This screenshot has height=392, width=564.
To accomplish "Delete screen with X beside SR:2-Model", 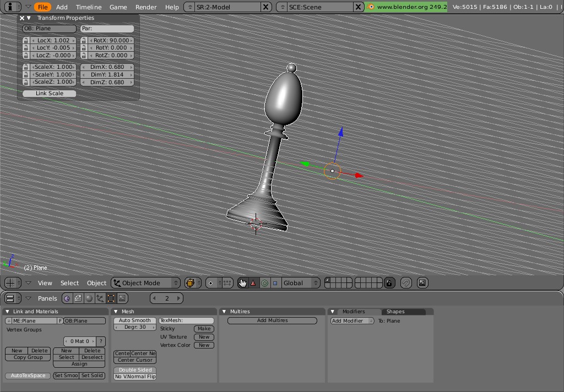I will click(265, 7).
